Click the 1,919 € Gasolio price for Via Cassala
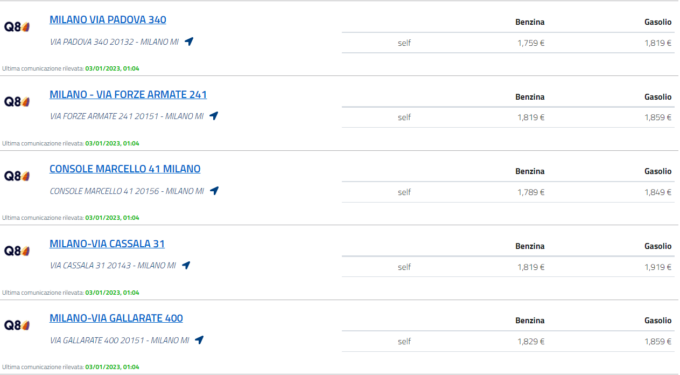 tap(658, 267)
